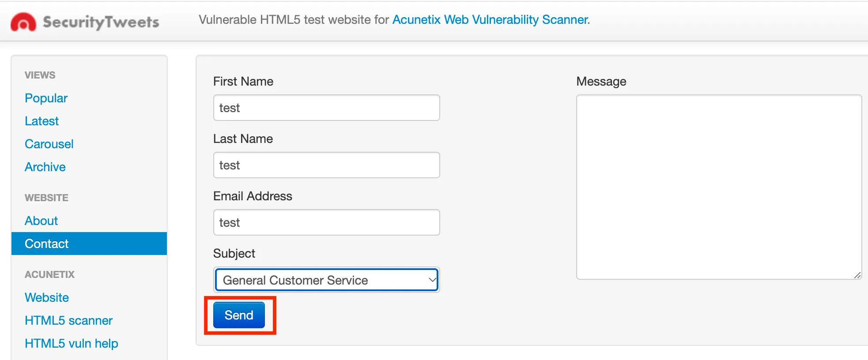Focus the Last Name input field
The image size is (868, 360).
(326, 165)
